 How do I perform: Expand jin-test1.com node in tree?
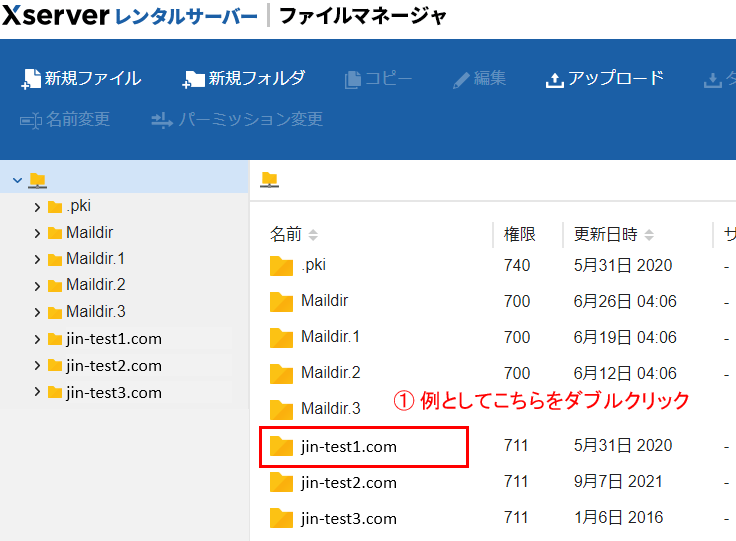(x=37, y=339)
